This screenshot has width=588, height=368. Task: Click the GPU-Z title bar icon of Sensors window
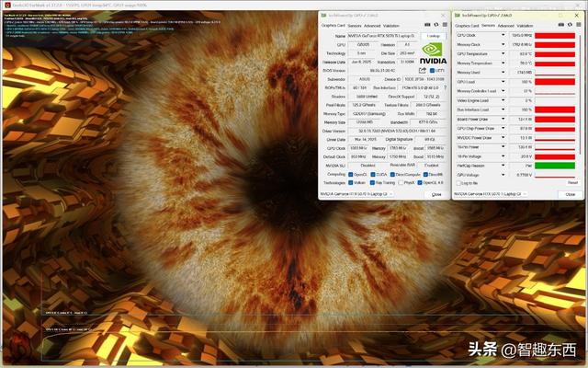pyautogui.click(x=458, y=16)
